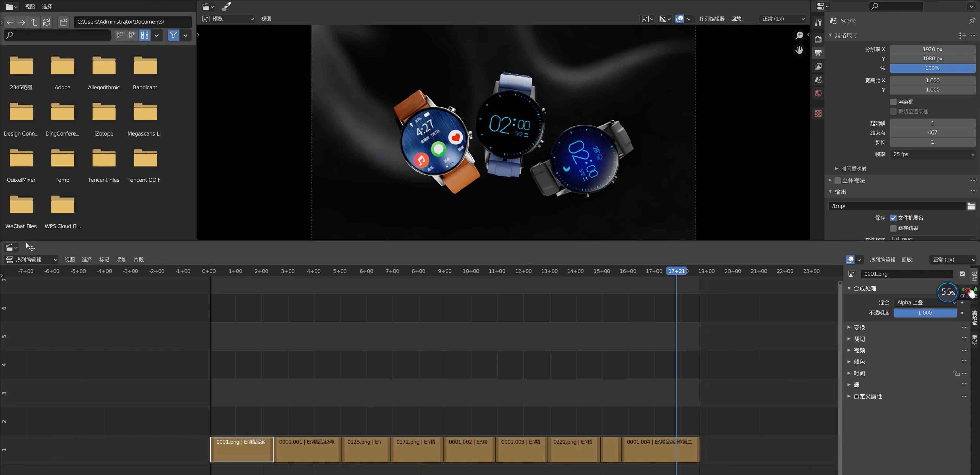Image resolution: width=980 pixels, height=475 pixels.
Task: Create a new folder
Action: (x=64, y=22)
